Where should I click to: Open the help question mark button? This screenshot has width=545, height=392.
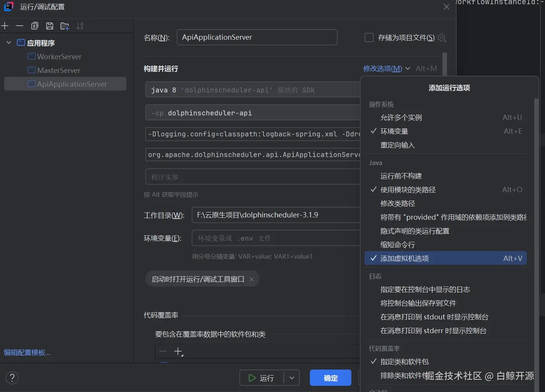pyautogui.click(x=12, y=378)
